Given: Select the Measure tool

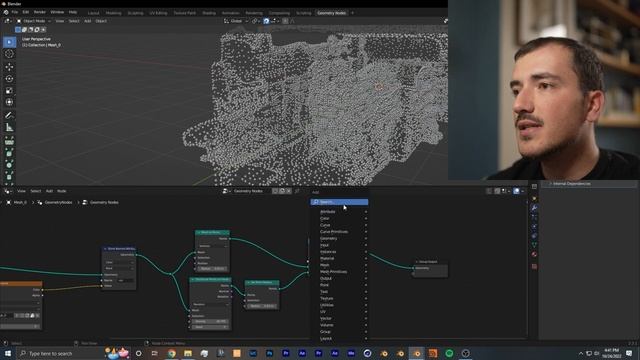Looking at the screenshot, I should pyautogui.click(x=9, y=128).
